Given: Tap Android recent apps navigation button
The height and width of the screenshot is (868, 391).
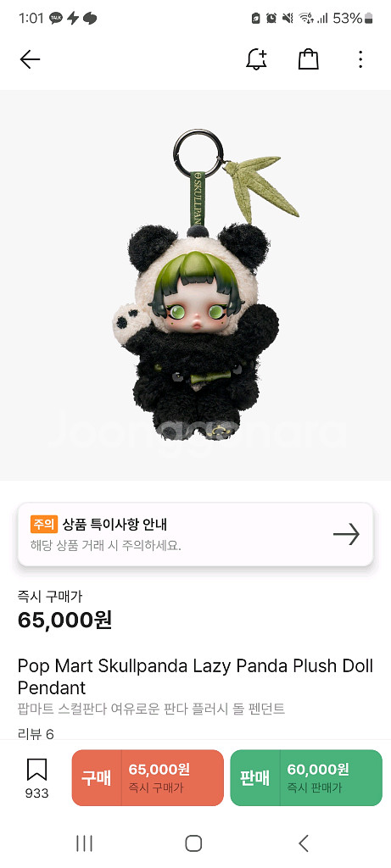Looking at the screenshot, I should [84, 843].
